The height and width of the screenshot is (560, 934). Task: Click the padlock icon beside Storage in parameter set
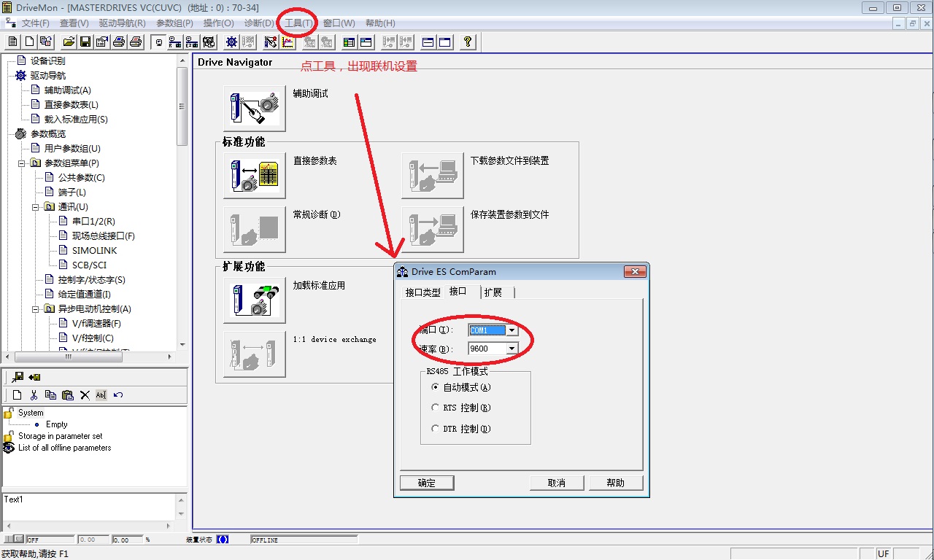click(x=9, y=436)
